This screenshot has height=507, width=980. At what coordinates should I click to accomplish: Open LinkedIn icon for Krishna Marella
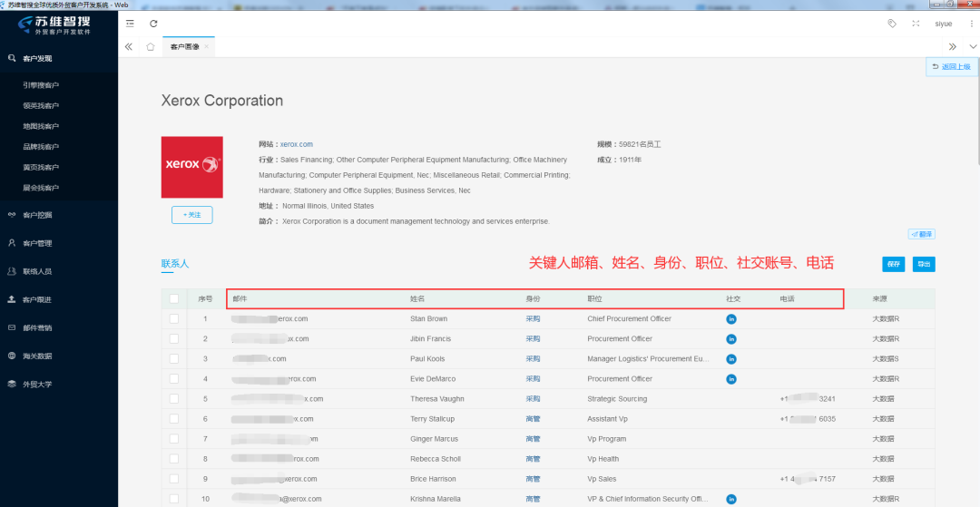point(730,499)
